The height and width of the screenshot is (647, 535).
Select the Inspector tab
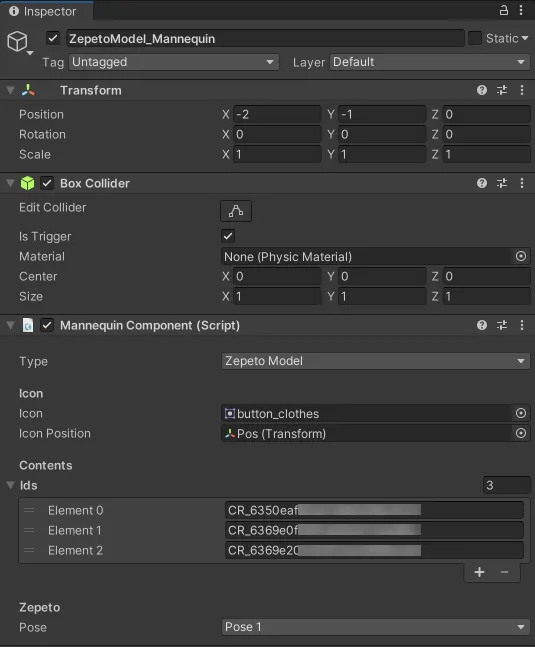46,11
